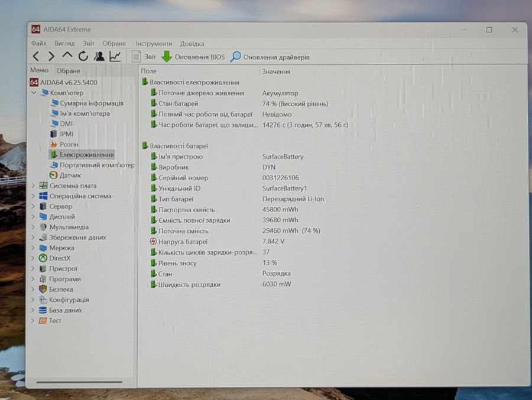The image size is (532, 400).
Task: Open the Інструменти menu
Action: [154, 44]
